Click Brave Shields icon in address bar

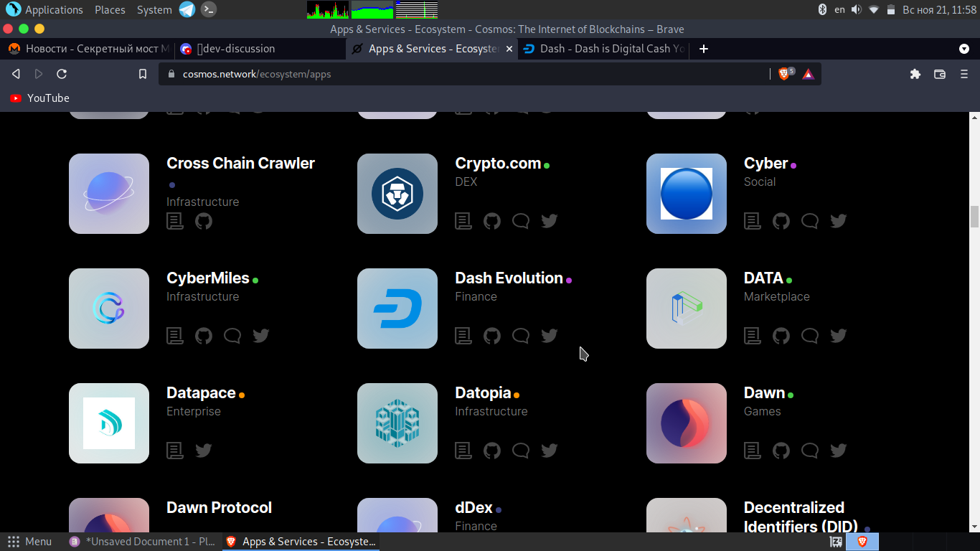click(x=786, y=74)
